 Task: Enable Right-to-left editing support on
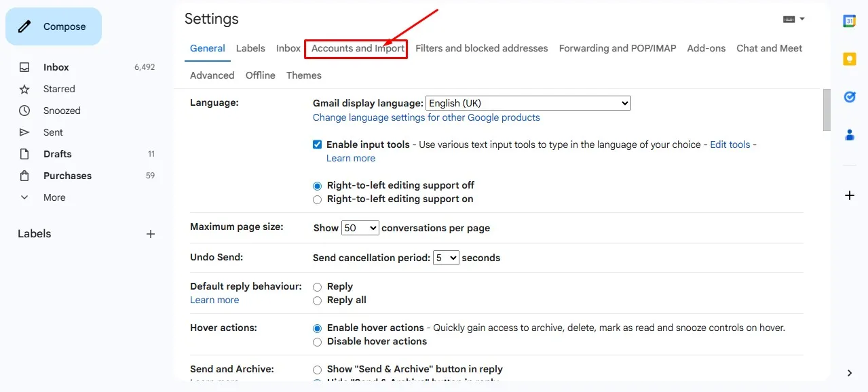[317, 199]
